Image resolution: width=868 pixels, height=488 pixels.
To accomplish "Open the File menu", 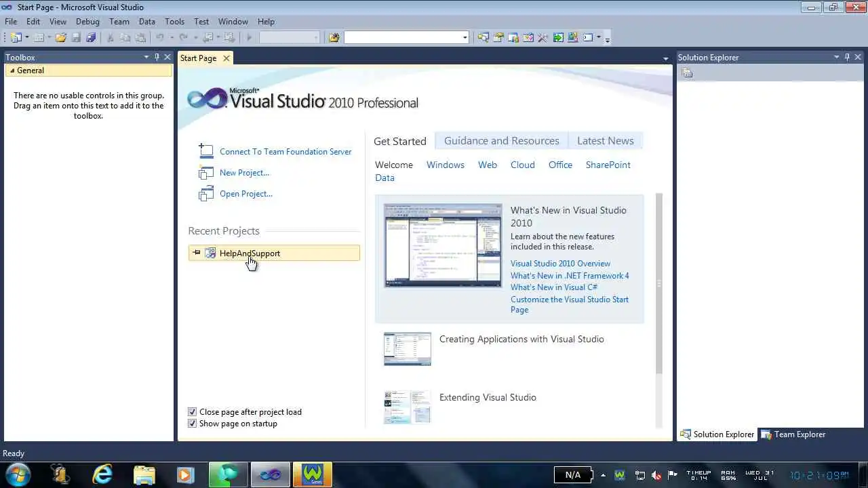I will (x=11, y=22).
